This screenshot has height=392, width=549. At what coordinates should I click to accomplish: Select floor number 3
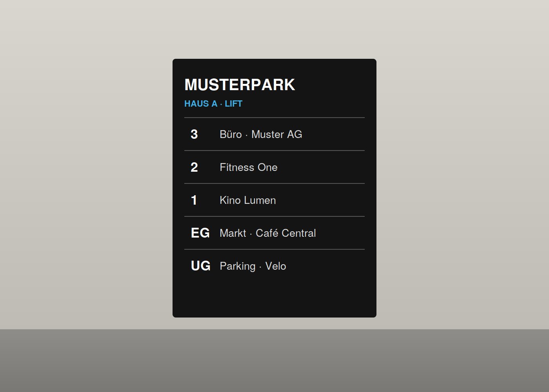pos(194,134)
